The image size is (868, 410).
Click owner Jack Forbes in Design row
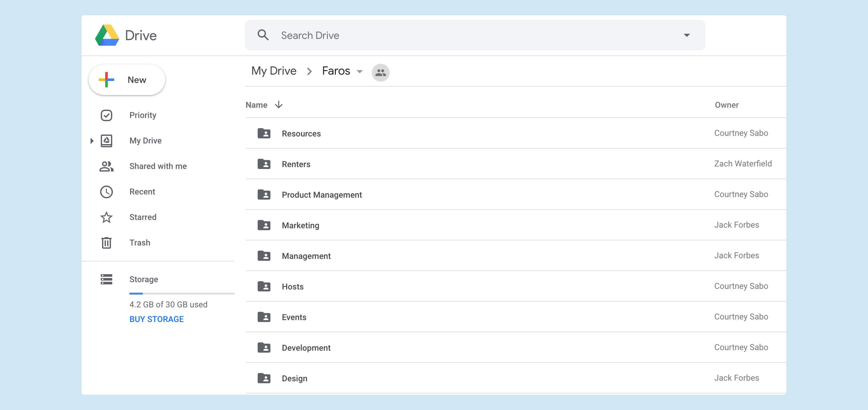737,378
